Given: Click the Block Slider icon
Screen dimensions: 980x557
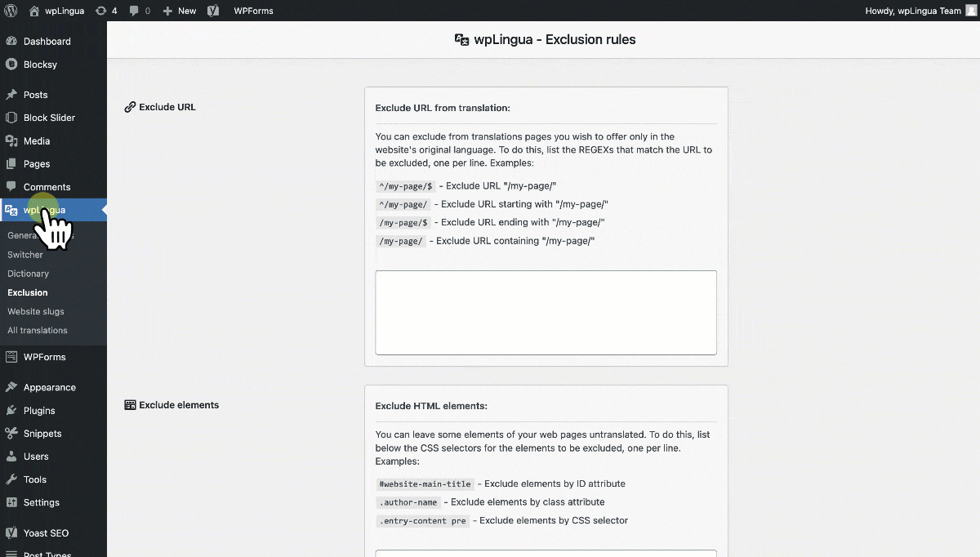Looking at the screenshot, I should tap(11, 117).
